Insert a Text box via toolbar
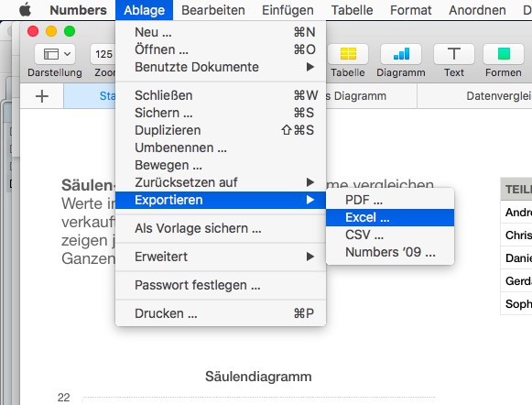532x405 pixels. pyautogui.click(x=454, y=54)
